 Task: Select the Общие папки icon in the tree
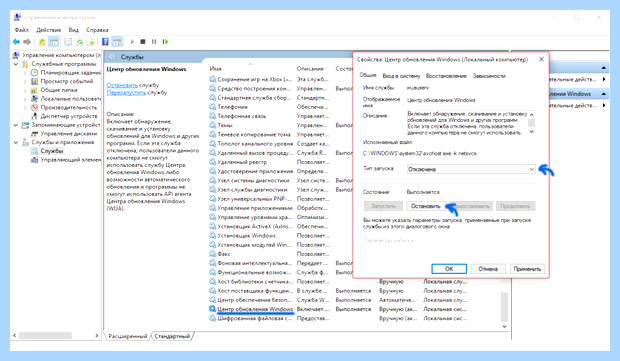(34, 90)
